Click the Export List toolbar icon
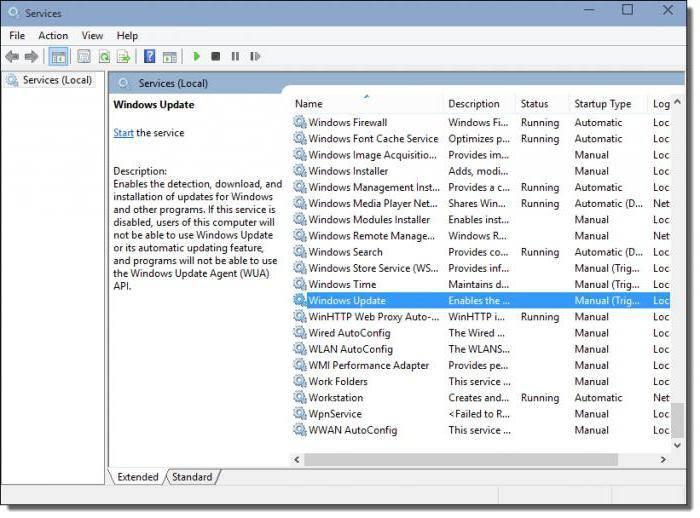700x518 pixels. (123, 57)
